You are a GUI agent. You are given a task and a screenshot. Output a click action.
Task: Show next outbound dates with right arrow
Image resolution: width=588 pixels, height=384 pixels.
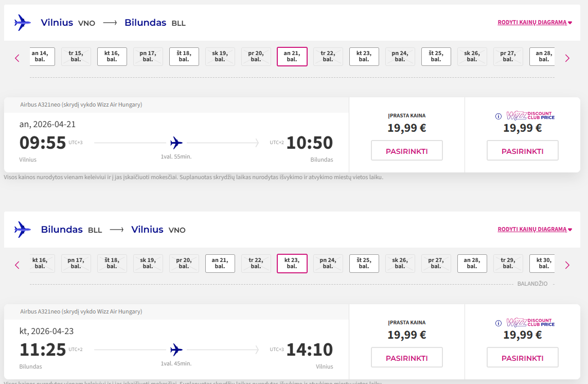[567, 58]
